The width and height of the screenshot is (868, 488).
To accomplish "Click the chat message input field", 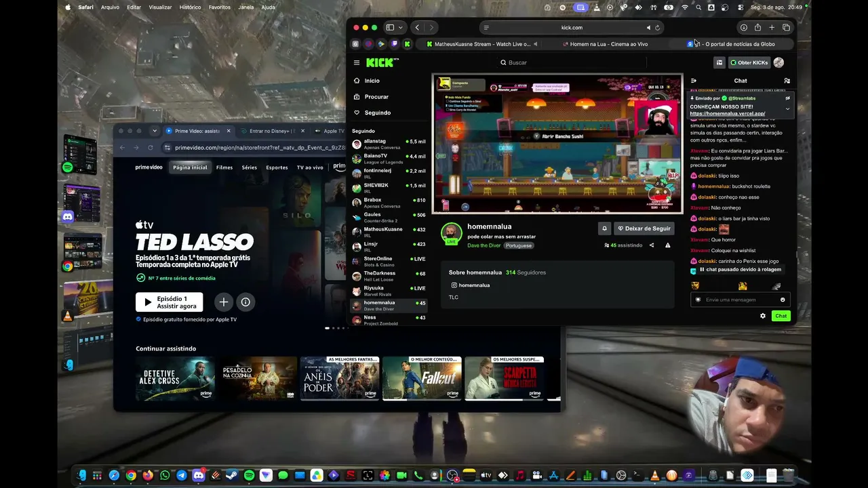I will click(740, 300).
